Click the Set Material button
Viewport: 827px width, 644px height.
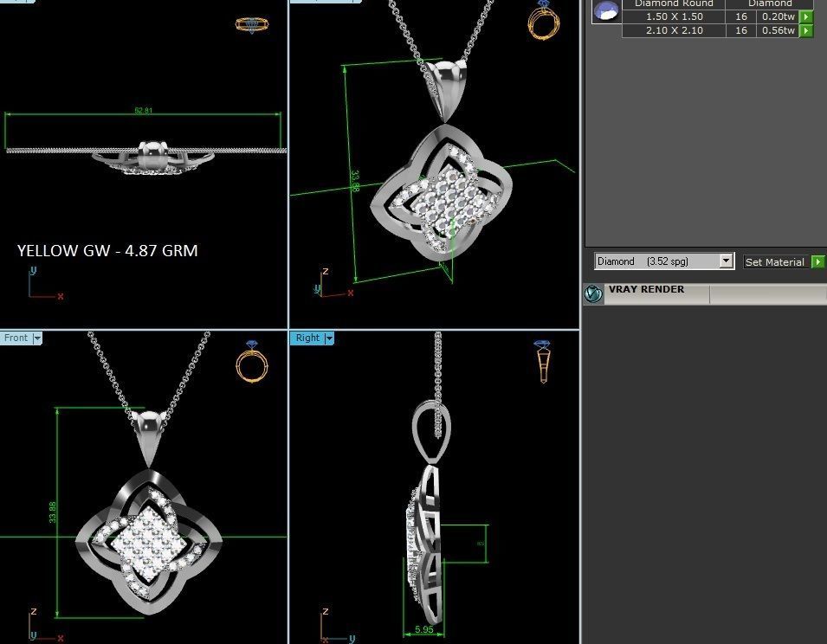point(775,262)
